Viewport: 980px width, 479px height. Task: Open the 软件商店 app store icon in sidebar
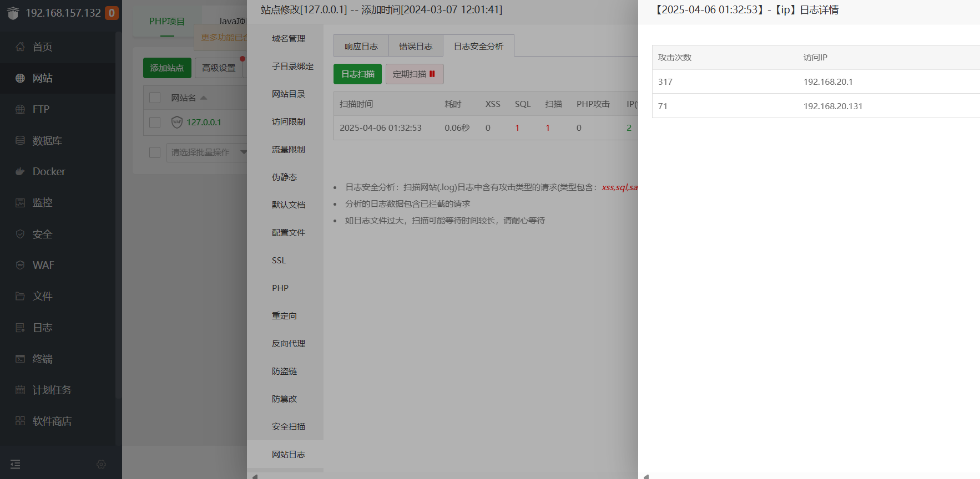point(20,421)
